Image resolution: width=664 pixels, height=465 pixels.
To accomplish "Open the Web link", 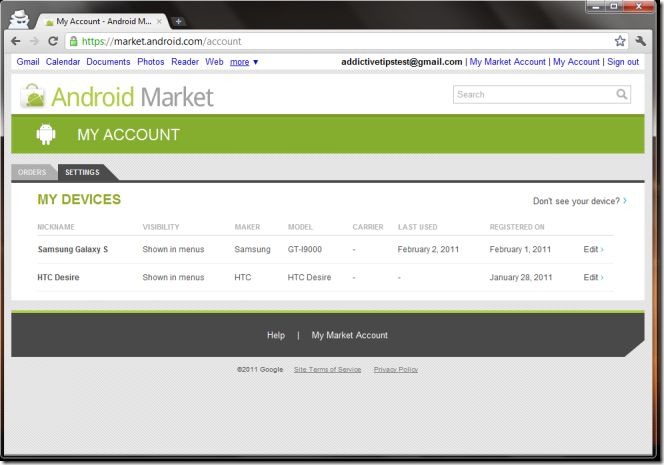I will click(214, 62).
